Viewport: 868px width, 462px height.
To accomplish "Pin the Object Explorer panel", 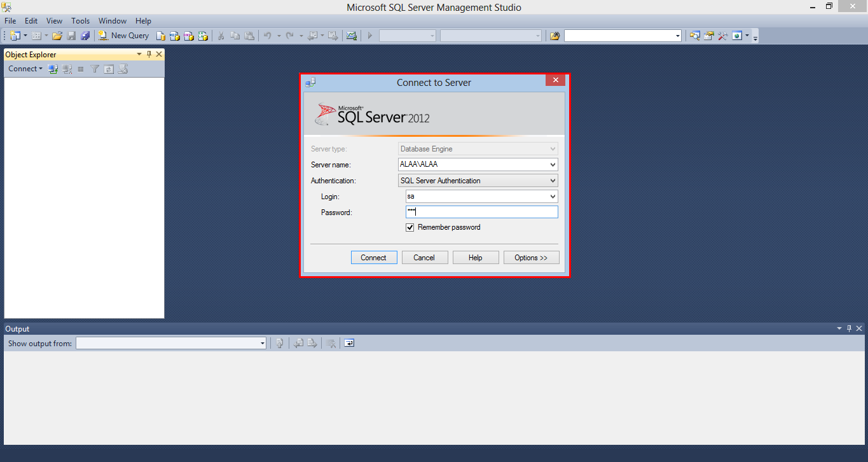I will pos(149,55).
